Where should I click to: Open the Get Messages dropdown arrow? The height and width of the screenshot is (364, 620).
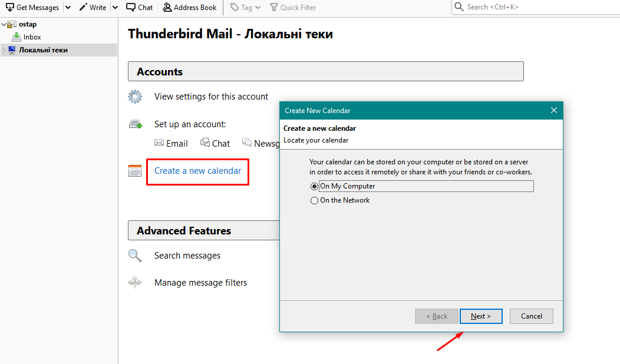coord(68,8)
